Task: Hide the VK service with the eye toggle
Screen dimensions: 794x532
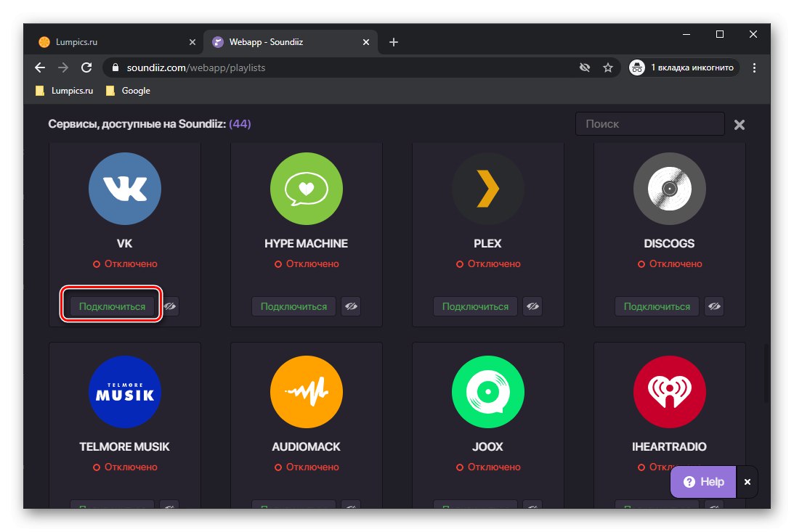Action: (169, 306)
